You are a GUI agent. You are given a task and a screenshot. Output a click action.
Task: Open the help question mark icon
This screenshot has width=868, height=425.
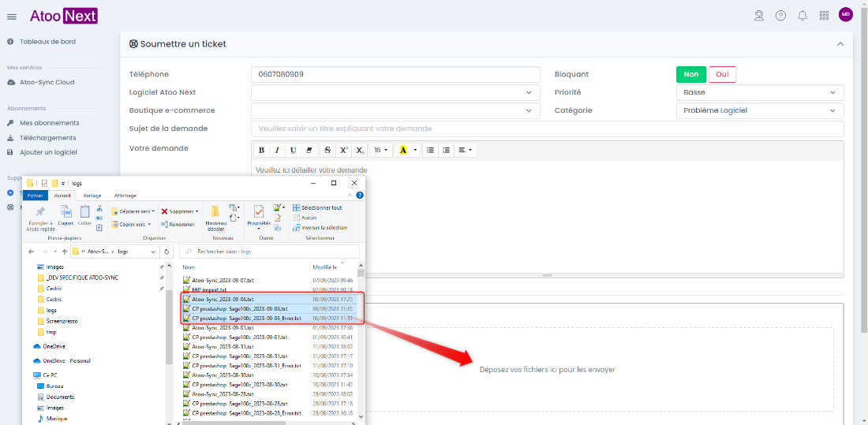pyautogui.click(x=780, y=16)
